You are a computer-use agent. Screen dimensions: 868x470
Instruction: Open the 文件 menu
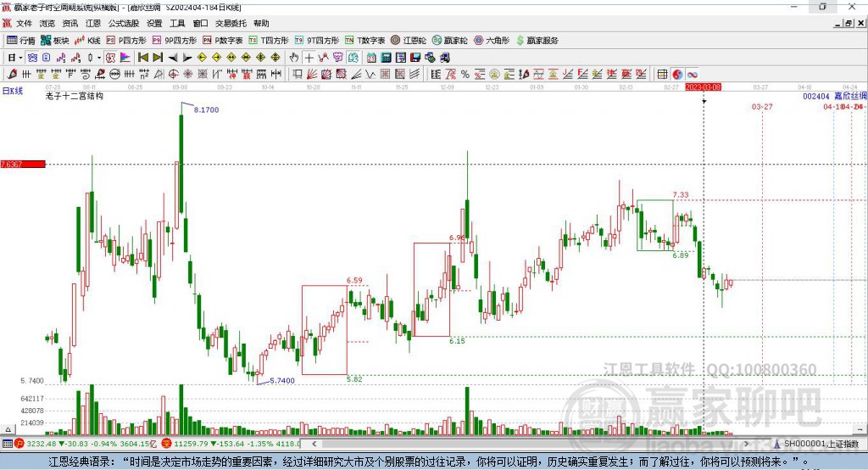point(24,23)
